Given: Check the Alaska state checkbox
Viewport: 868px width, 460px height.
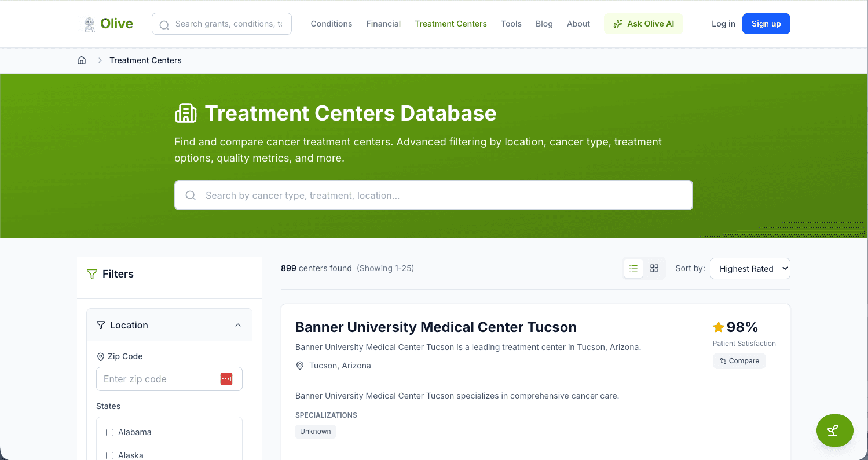Looking at the screenshot, I should (110, 455).
